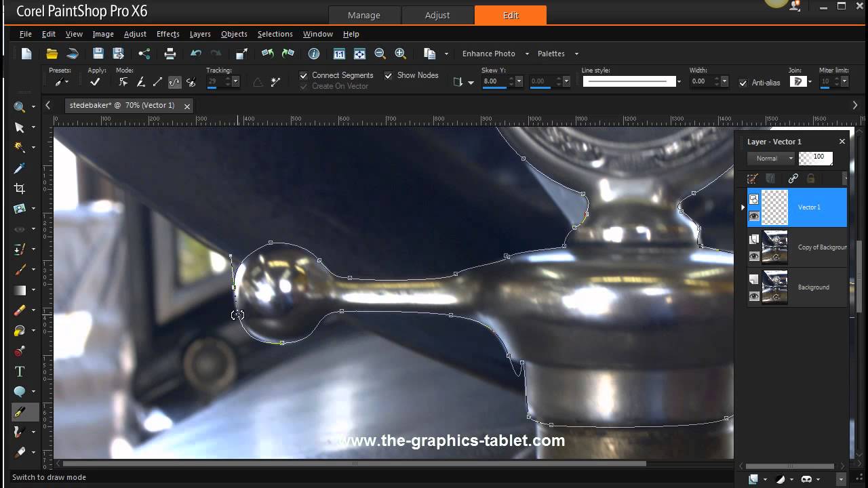Print the image using the printer icon

[x=170, y=54]
